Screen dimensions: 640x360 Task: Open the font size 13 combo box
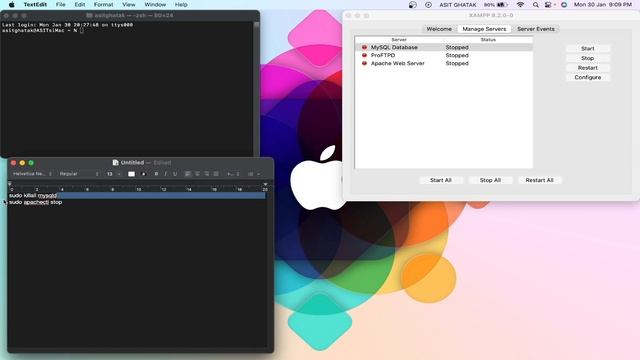pyautogui.click(x=113, y=174)
